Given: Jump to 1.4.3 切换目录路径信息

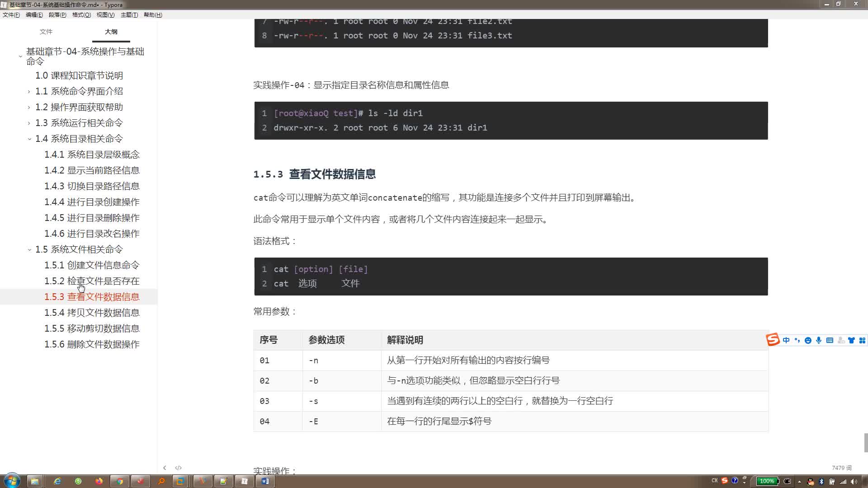Looking at the screenshot, I should pyautogui.click(x=92, y=186).
